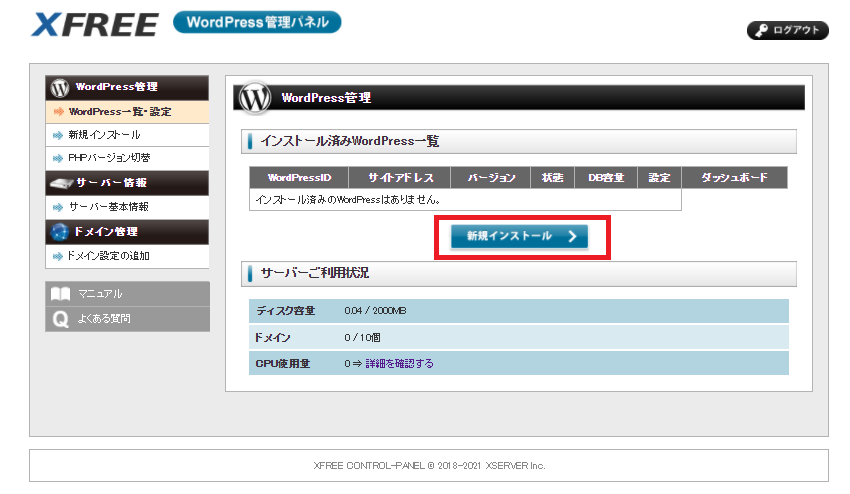Click the ドメイン row label in usage table
Screen dimensions: 850x494
(x=273, y=337)
